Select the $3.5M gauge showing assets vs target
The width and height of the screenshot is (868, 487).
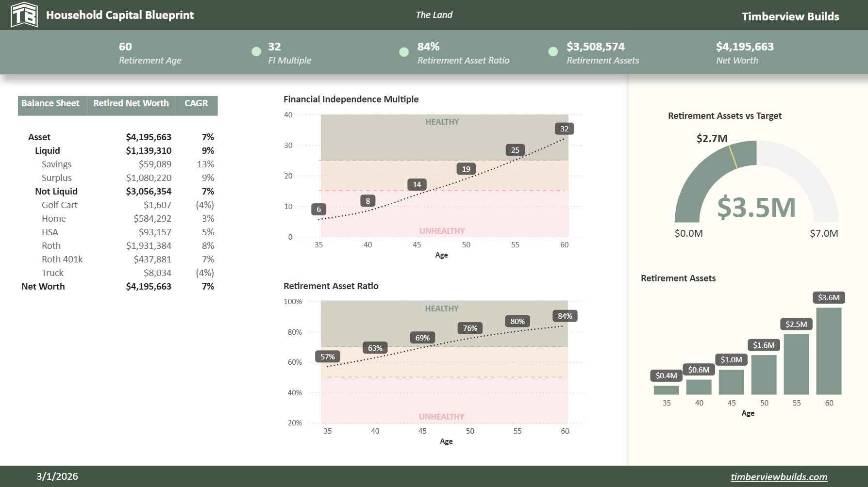click(757, 207)
